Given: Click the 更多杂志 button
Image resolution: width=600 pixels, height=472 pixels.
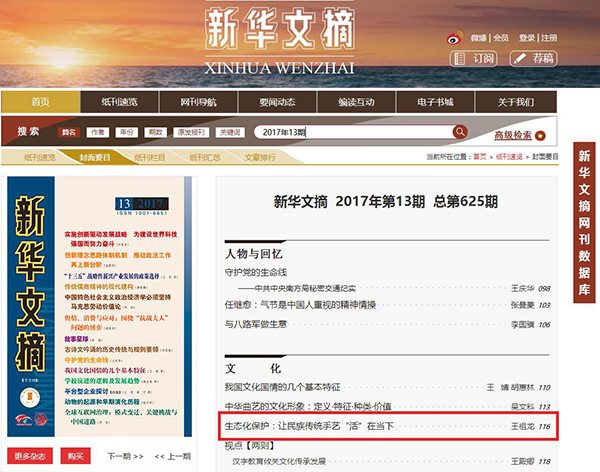Looking at the screenshot, I should click(x=30, y=456).
